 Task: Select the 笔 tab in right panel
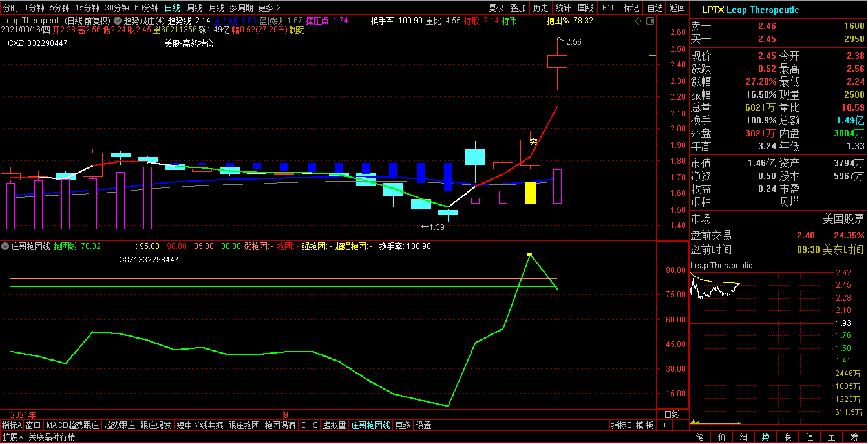point(700,438)
